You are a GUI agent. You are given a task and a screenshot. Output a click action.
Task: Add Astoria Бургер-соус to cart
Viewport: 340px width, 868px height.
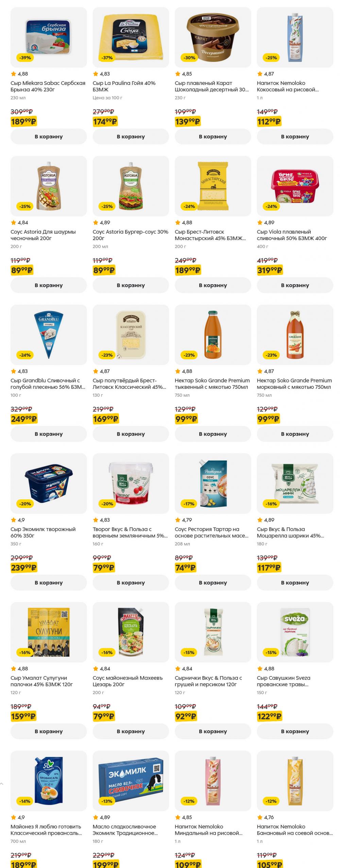[131, 285]
